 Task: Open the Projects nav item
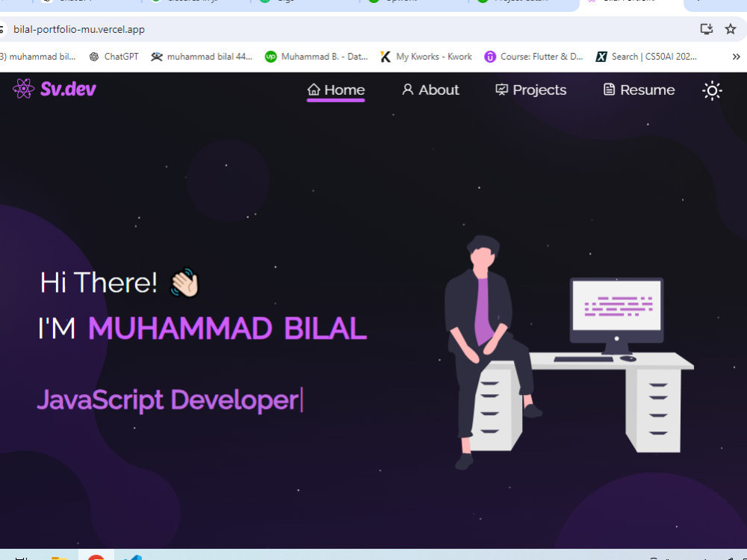click(530, 90)
